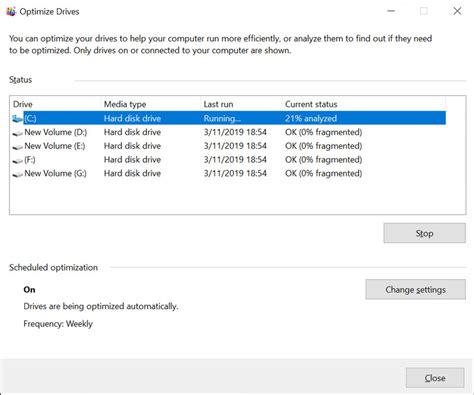Click the title bar X button
474x395 pixels.
tap(457, 11)
